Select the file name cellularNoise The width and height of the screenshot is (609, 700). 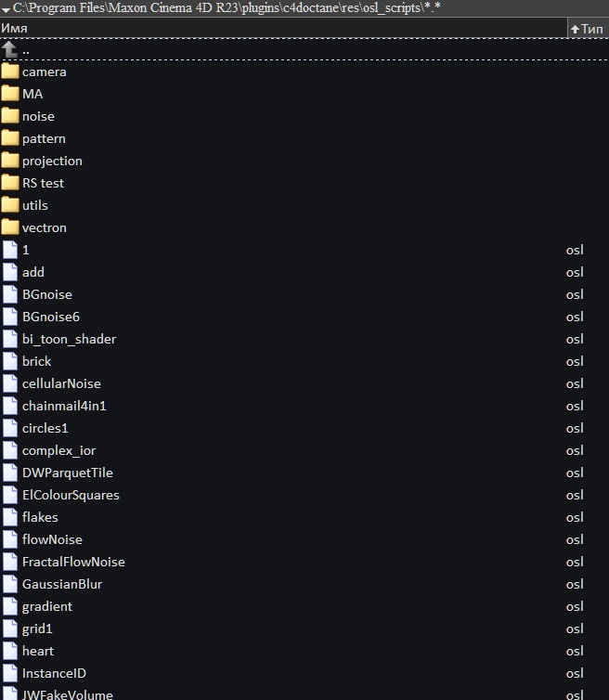(61, 383)
